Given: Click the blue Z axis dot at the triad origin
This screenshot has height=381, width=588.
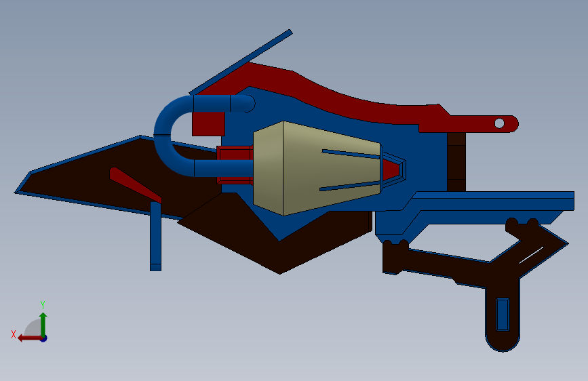Looking at the screenshot, I should click(44, 338).
